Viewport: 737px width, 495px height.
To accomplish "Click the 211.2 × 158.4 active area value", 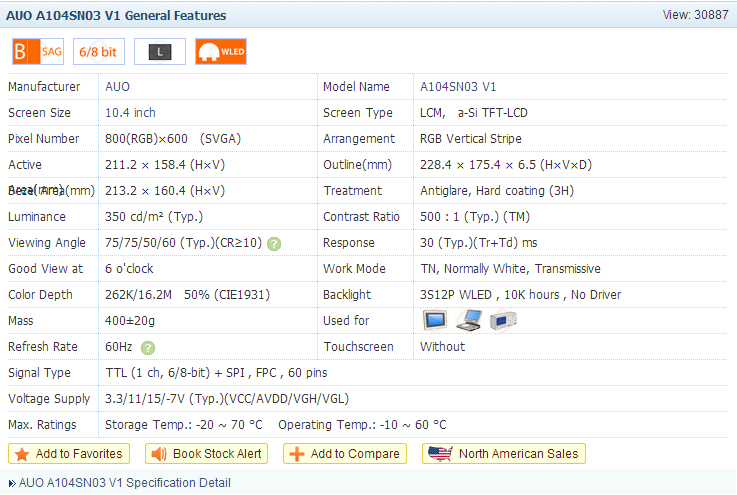I will (165, 165).
